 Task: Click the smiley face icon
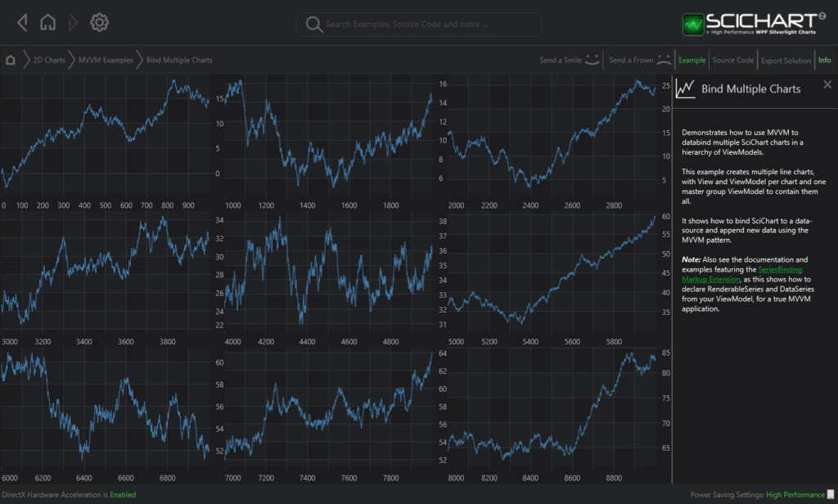(592, 60)
